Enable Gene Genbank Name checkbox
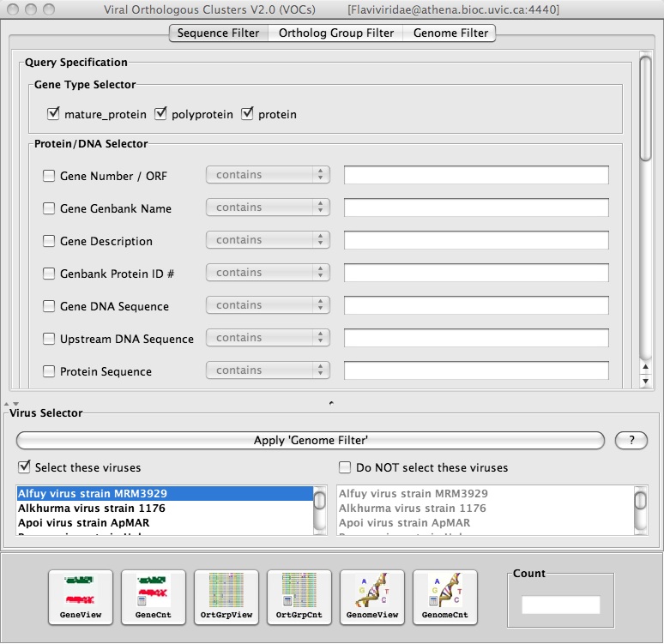Image resolution: width=664 pixels, height=644 pixels. [49, 208]
